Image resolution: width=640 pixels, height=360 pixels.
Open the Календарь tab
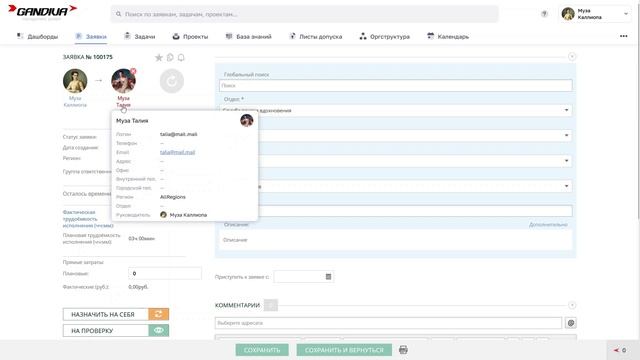pyautogui.click(x=448, y=36)
